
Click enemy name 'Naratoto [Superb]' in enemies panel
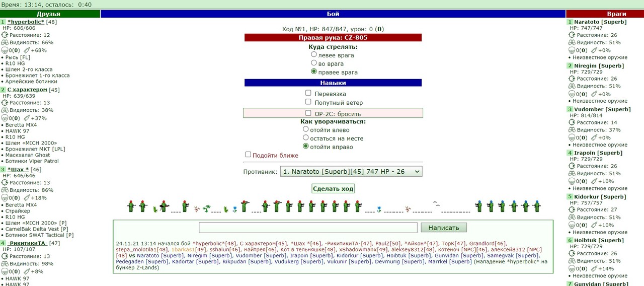pos(600,22)
